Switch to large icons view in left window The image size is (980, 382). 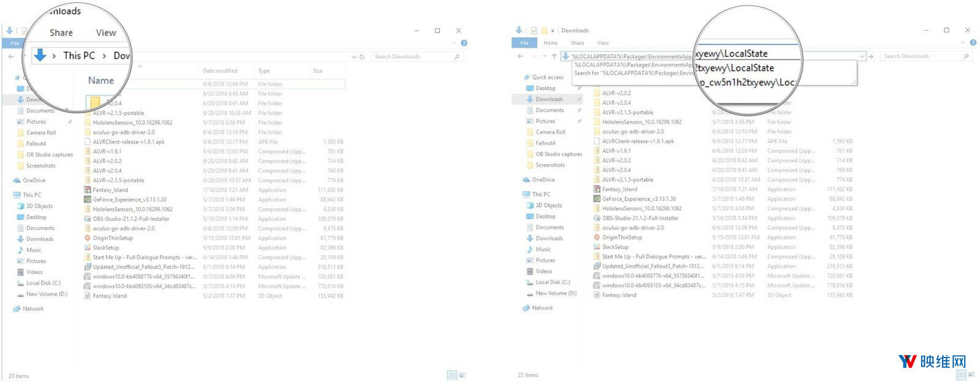462,375
